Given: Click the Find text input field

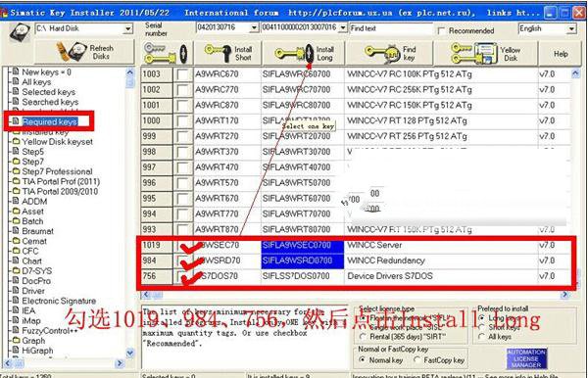Looking at the screenshot, I should tap(391, 28).
